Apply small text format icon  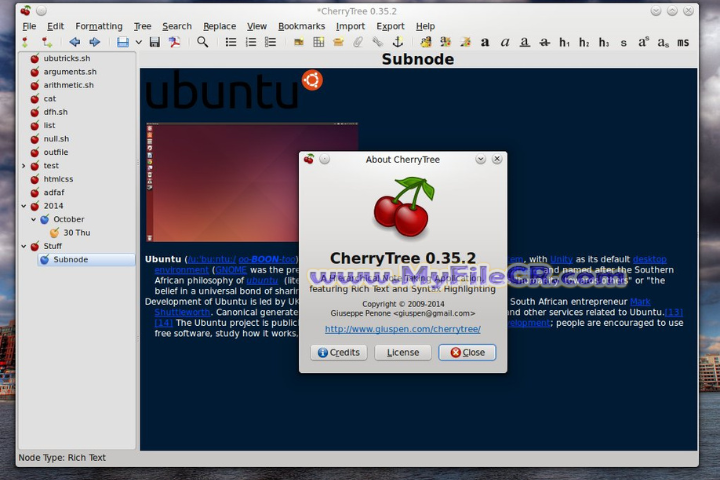(624, 43)
